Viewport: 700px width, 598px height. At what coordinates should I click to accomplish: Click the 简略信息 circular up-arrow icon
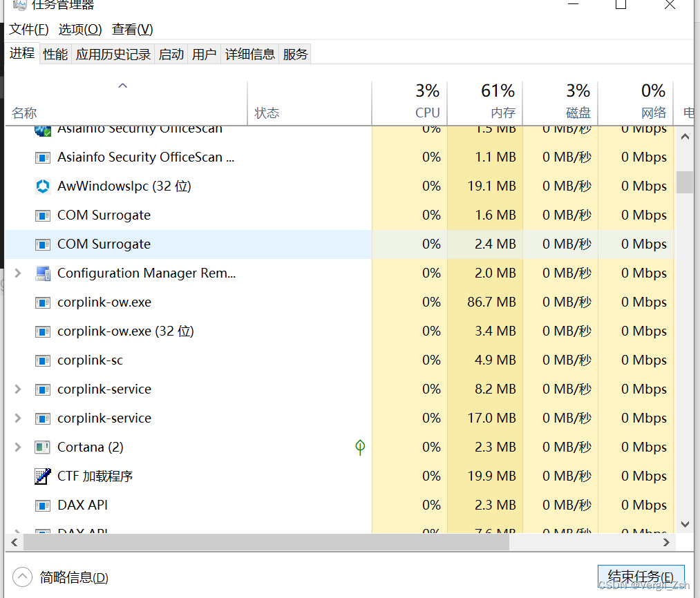click(22, 577)
